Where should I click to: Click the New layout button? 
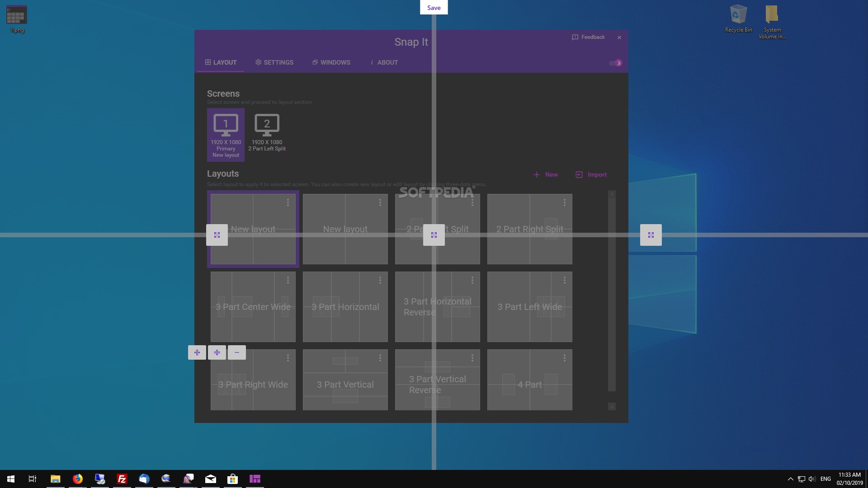tap(546, 174)
